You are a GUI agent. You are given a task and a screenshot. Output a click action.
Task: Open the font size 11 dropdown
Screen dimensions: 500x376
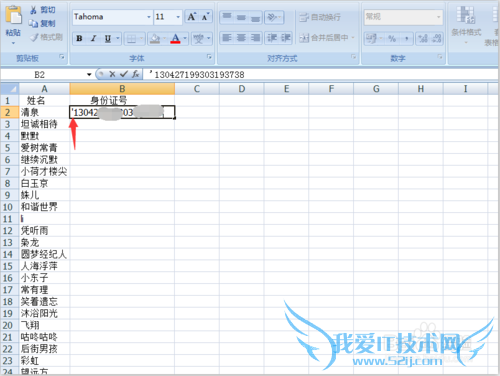pyautogui.click(x=178, y=17)
